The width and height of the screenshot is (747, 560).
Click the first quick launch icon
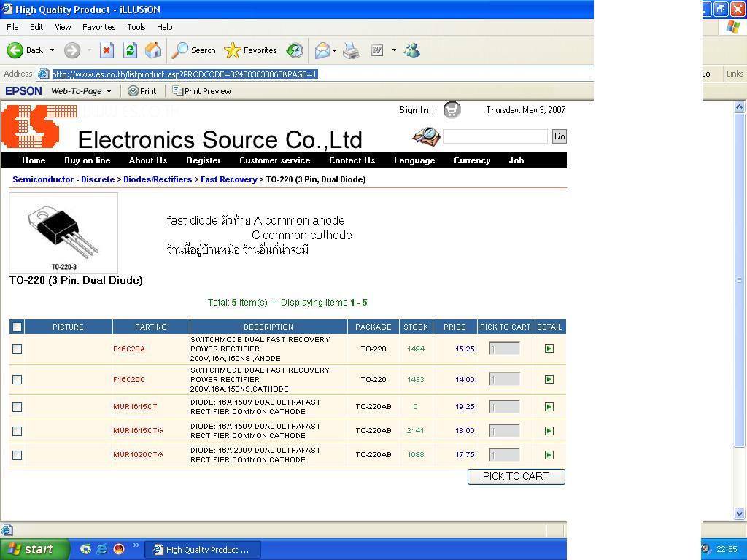[x=85, y=549]
